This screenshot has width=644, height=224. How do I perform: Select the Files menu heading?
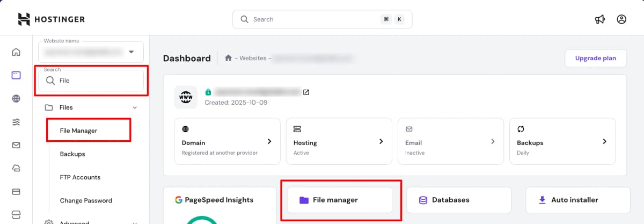coord(66,107)
